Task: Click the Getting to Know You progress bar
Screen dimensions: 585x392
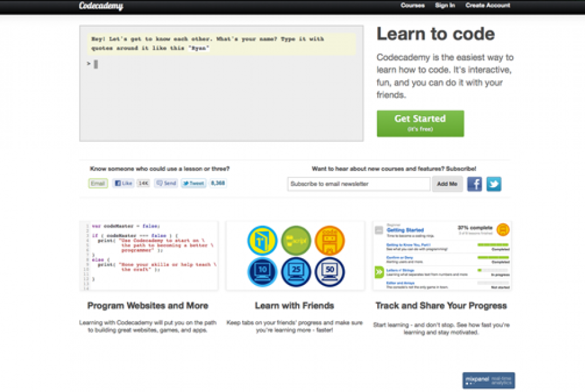Action: click(494, 245)
